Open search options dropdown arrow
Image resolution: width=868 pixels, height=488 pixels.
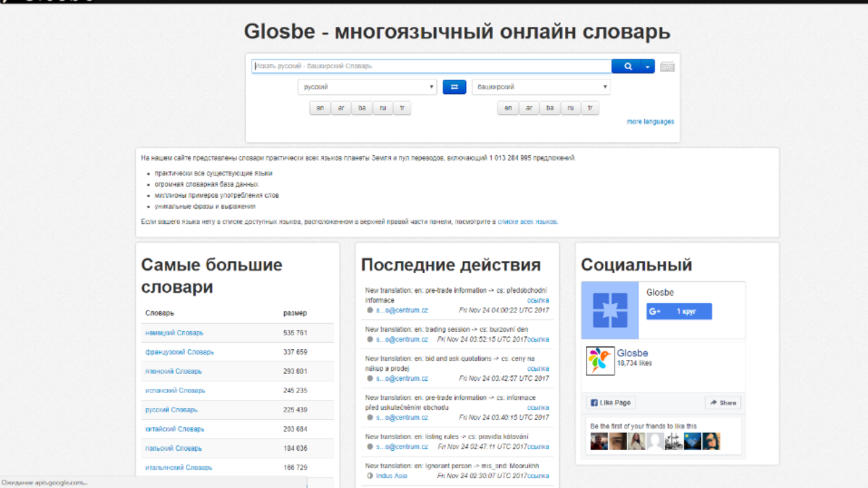tap(648, 66)
